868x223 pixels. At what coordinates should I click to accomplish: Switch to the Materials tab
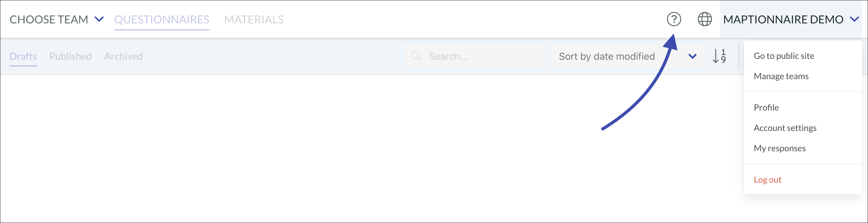[x=254, y=20]
